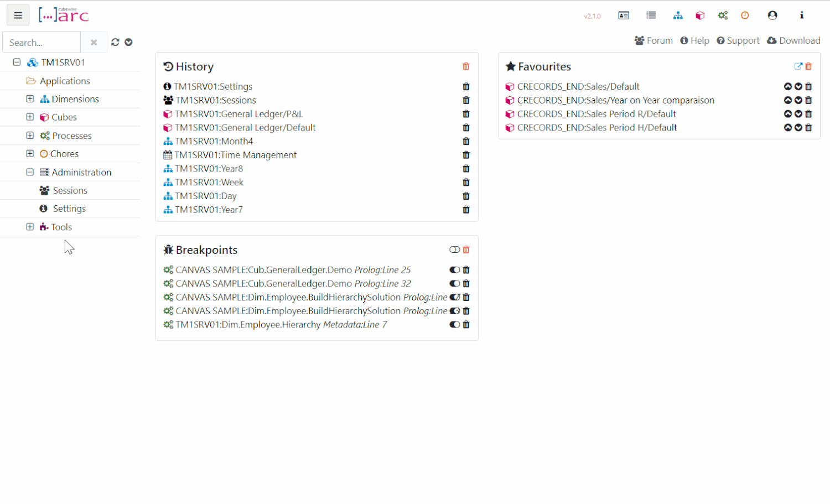
Task: Open the Administration section in the sidebar
Action: pos(81,172)
